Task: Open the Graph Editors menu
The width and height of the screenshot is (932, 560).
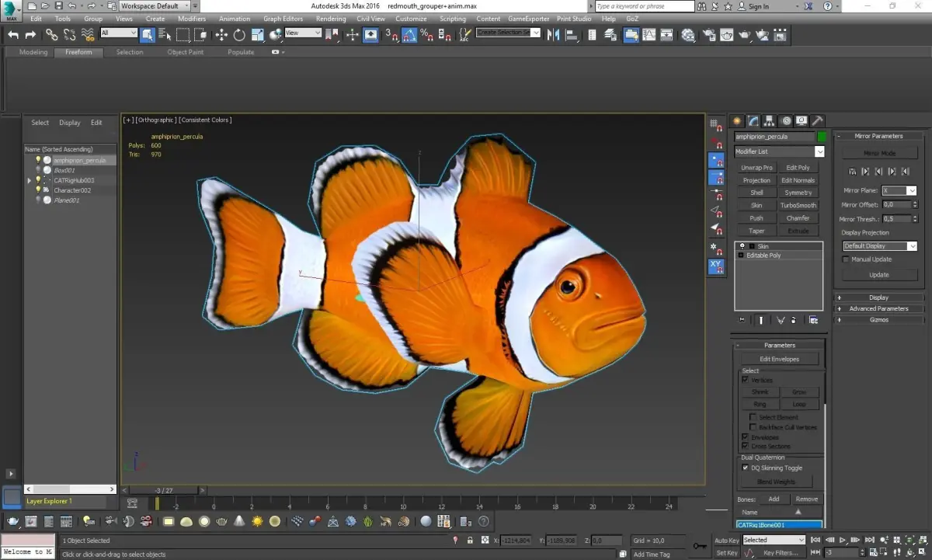Action: (283, 19)
